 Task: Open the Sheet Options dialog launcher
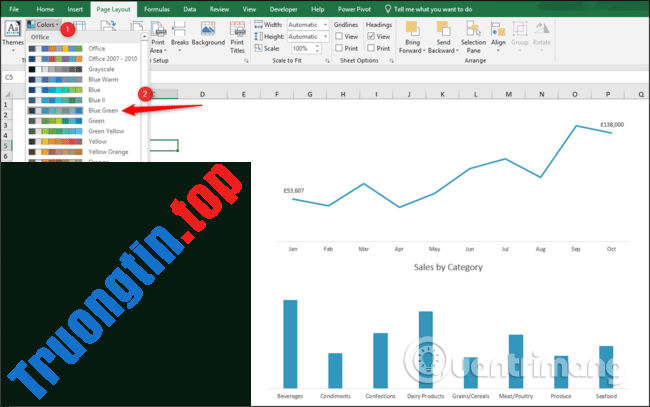pos(391,61)
